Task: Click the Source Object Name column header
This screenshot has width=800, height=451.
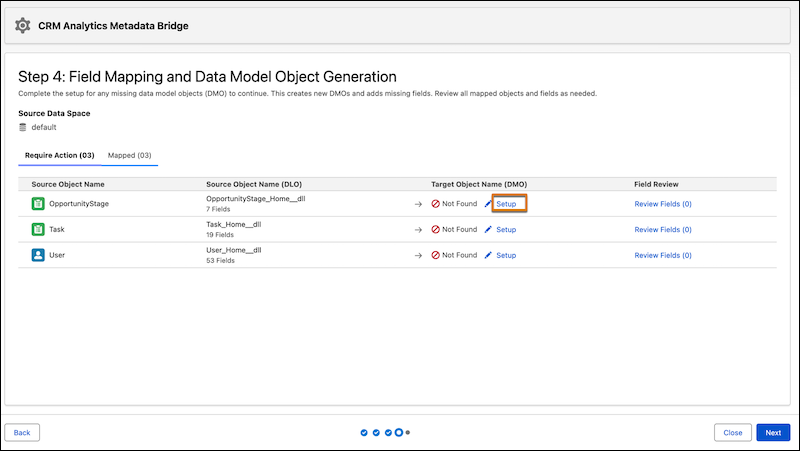Action: pos(68,184)
